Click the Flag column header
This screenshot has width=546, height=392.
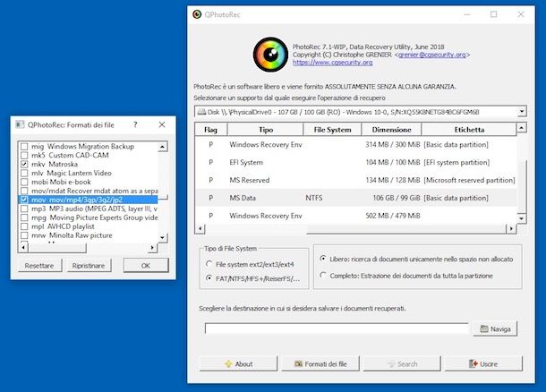click(x=210, y=130)
